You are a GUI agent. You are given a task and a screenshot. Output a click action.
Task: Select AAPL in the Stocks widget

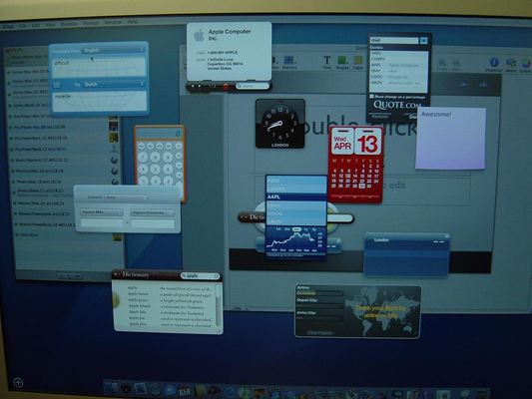point(295,197)
